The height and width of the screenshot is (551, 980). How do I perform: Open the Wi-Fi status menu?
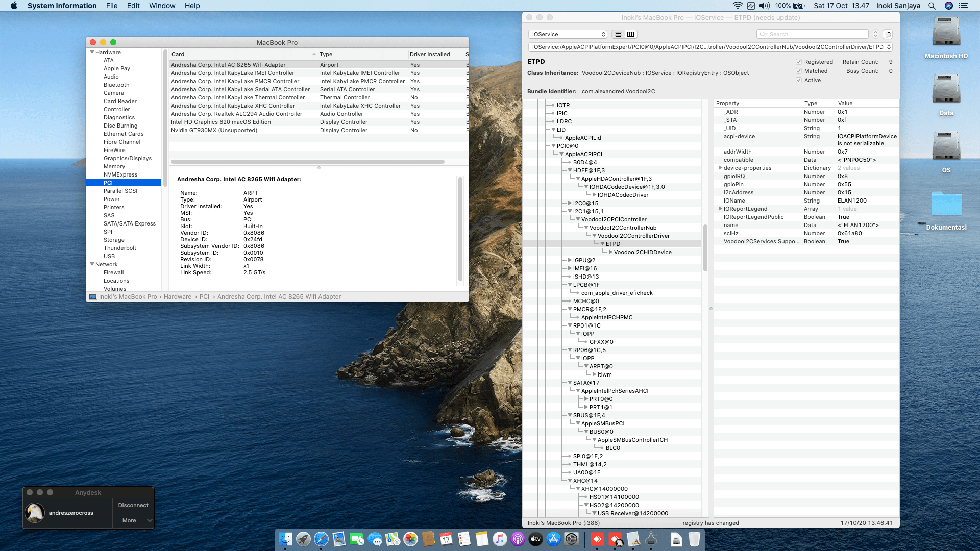coord(737,6)
